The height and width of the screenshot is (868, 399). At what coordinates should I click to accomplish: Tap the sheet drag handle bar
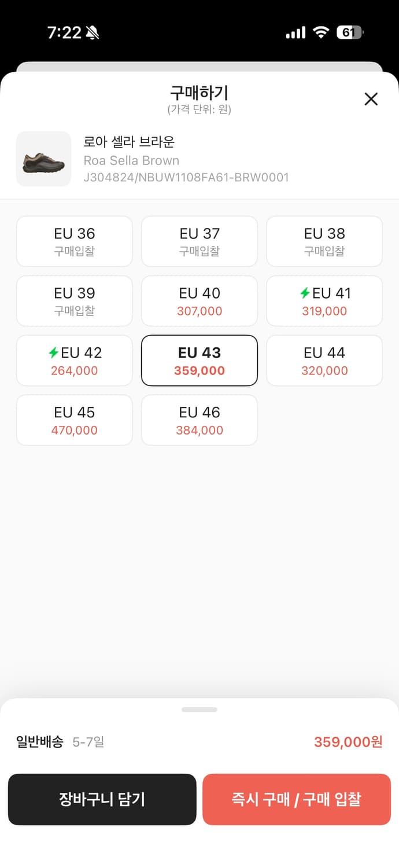pos(199,709)
